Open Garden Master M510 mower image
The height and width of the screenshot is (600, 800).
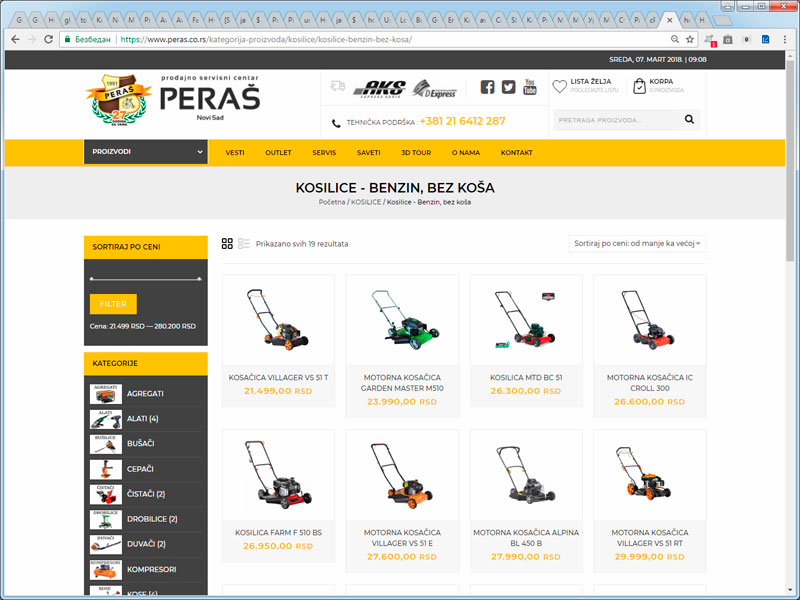(x=402, y=319)
